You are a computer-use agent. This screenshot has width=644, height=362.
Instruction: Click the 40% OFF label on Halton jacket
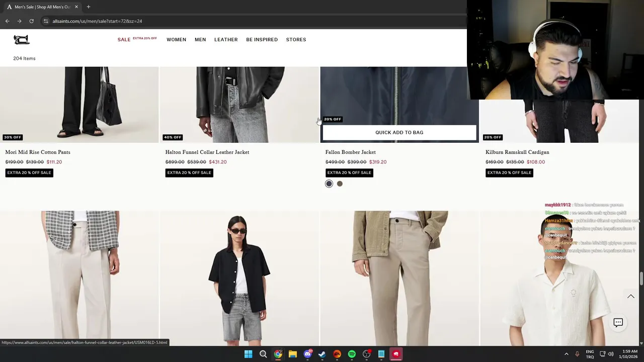[x=173, y=137]
